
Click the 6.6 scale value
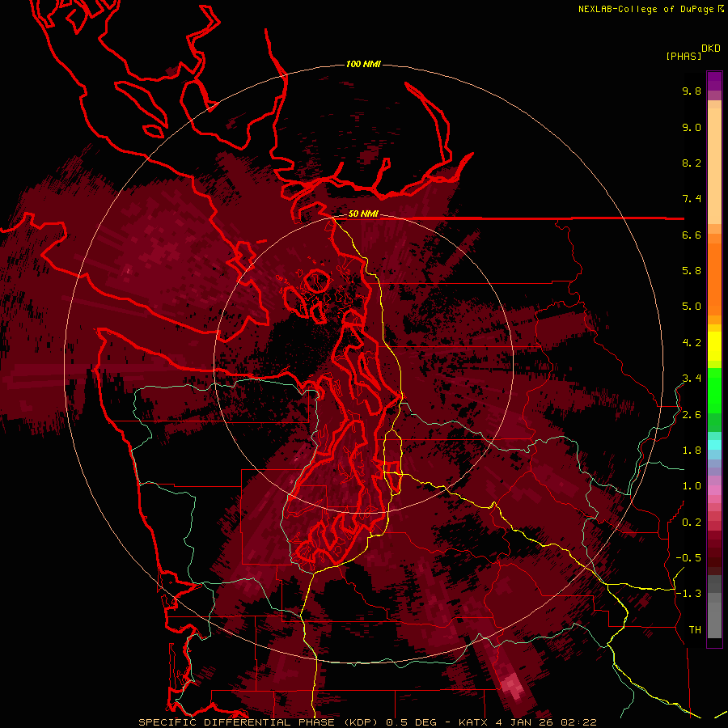(x=692, y=235)
